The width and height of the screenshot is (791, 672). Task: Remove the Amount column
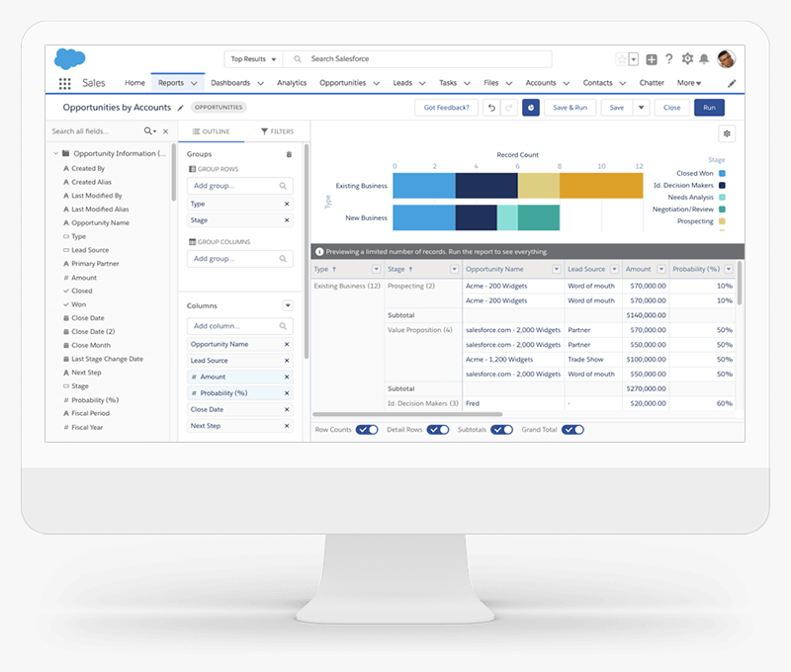287,377
